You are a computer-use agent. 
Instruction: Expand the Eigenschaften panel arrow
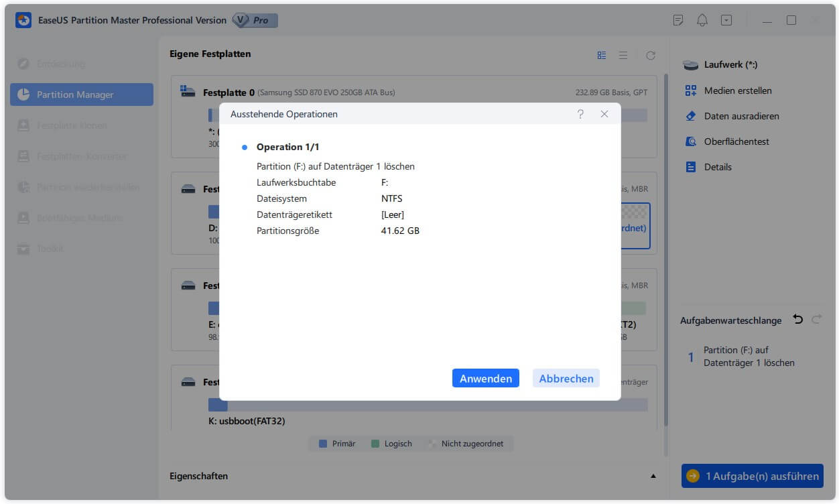pyautogui.click(x=653, y=476)
